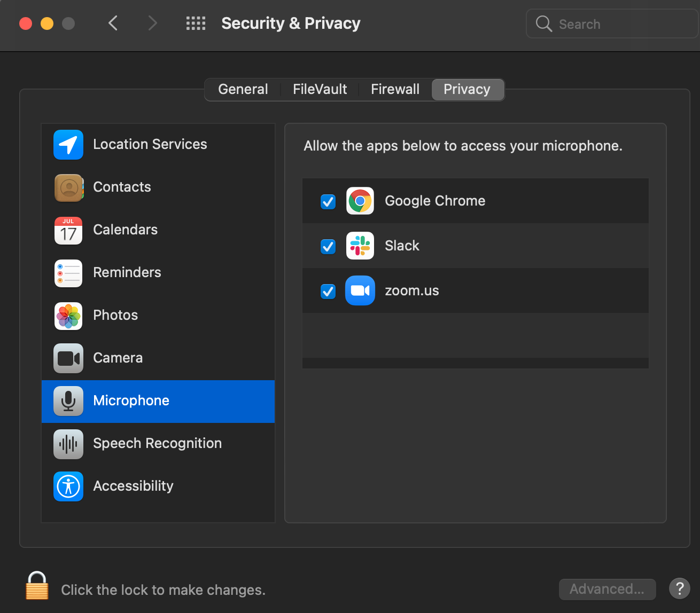Select Accessibility label in the sidebar
Screen dimensions: 700x613
point(134,486)
